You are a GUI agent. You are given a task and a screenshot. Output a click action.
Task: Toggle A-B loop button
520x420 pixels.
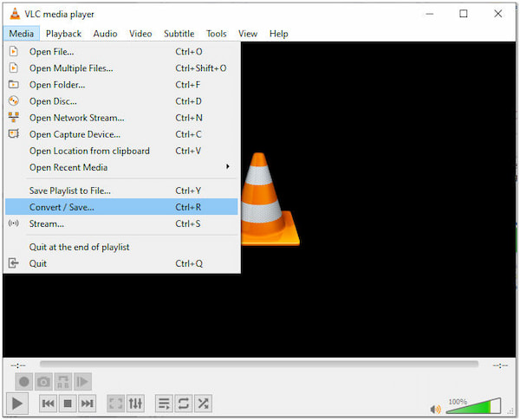click(x=63, y=382)
